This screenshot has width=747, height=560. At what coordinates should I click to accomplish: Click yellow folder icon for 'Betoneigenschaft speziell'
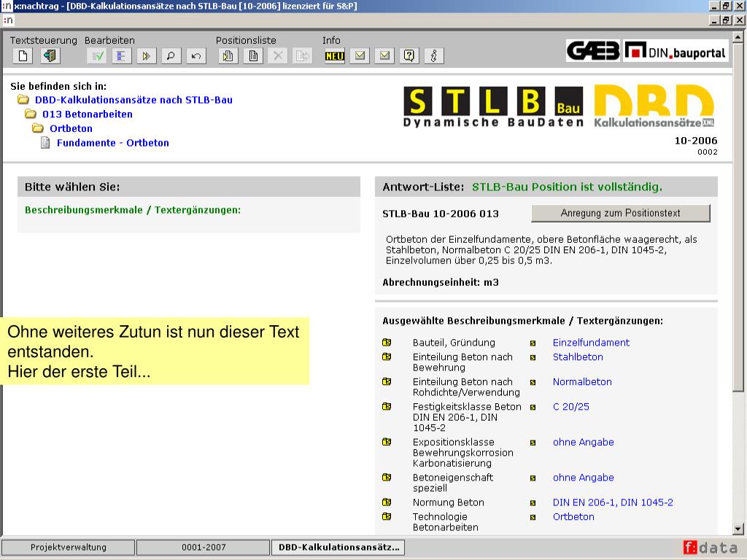click(x=387, y=477)
